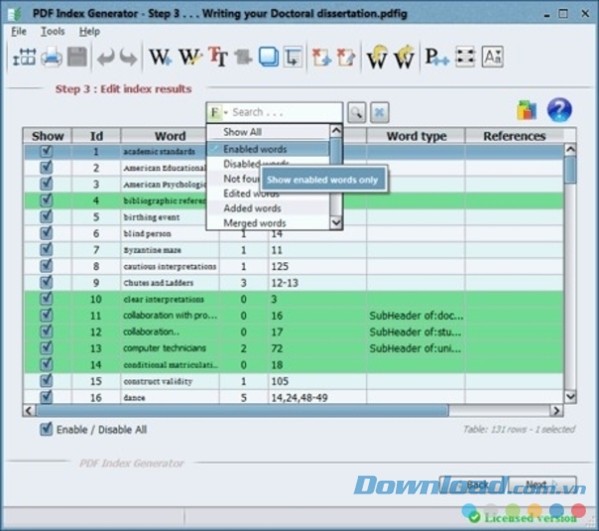The width and height of the screenshot is (599, 531).
Task: Click the Show column header
Action: click(47, 136)
